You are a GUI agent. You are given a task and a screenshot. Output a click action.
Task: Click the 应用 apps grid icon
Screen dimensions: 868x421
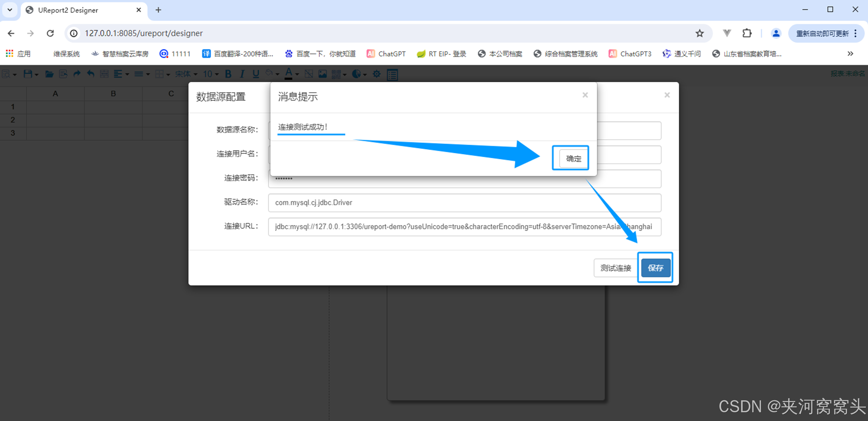10,54
